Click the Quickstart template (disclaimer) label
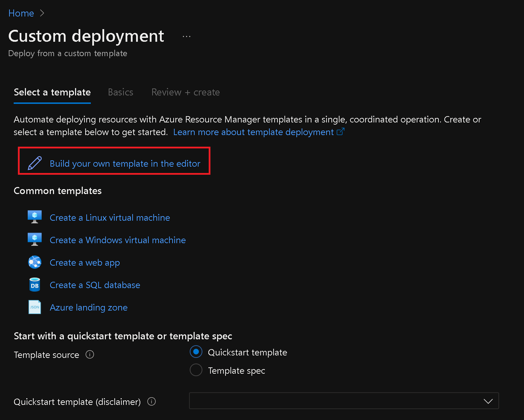 77,402
